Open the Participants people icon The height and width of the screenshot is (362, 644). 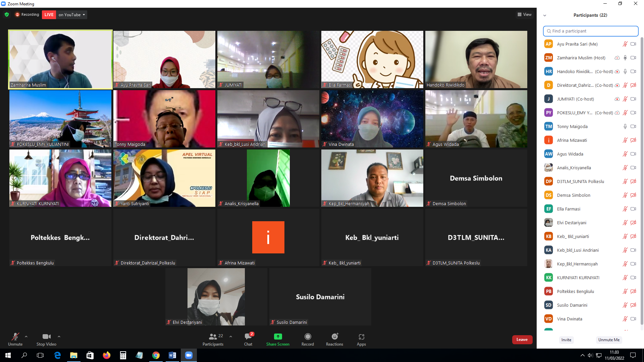pos(213,337)
